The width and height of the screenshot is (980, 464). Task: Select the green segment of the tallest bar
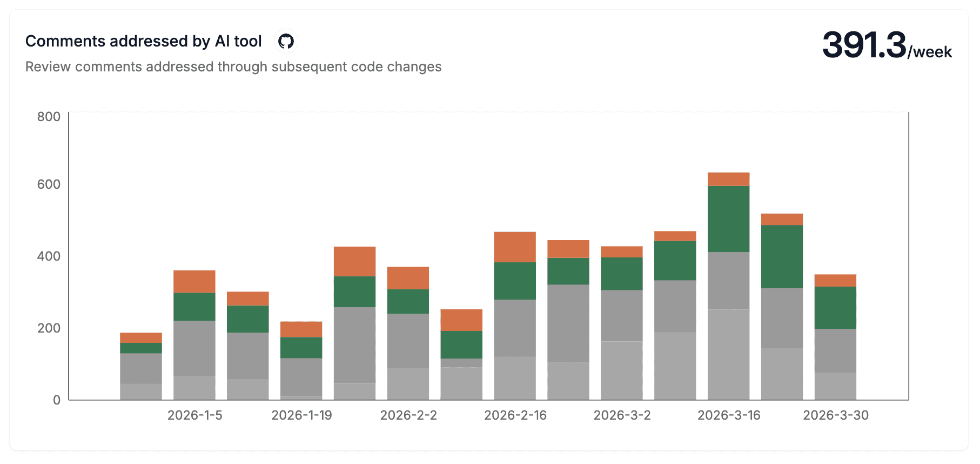click(729, 219)
